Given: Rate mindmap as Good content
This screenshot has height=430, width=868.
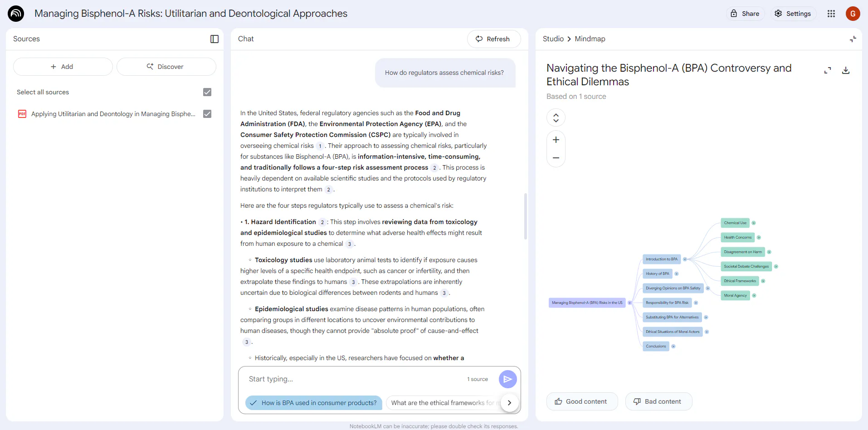Looking at the screenshot, I should [x=581, y=401].
